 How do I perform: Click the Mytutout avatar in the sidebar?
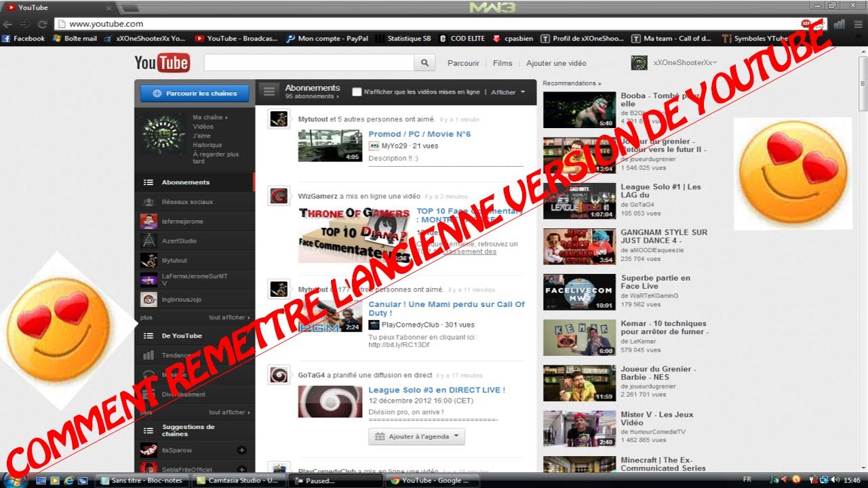point(149,260)
